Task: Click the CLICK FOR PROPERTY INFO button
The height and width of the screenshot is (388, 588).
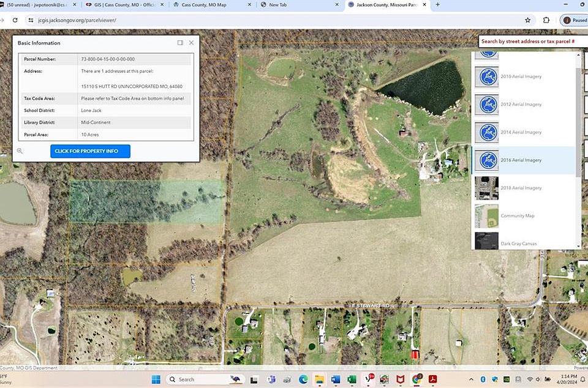Action: 90,151
